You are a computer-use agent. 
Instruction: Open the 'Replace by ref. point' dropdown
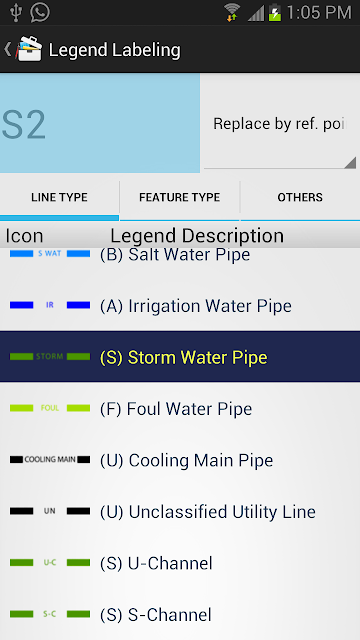click(x=280, y=124)
